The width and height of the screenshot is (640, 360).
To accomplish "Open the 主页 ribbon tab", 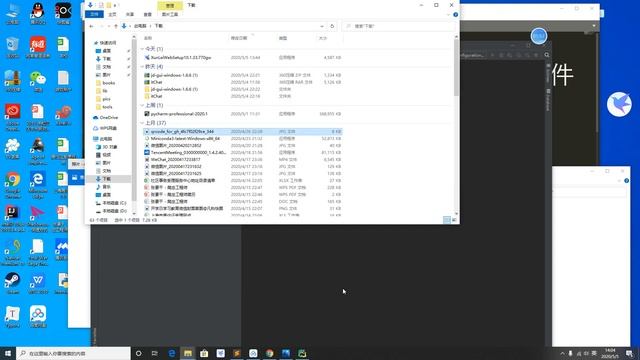I will pos(112,14).
